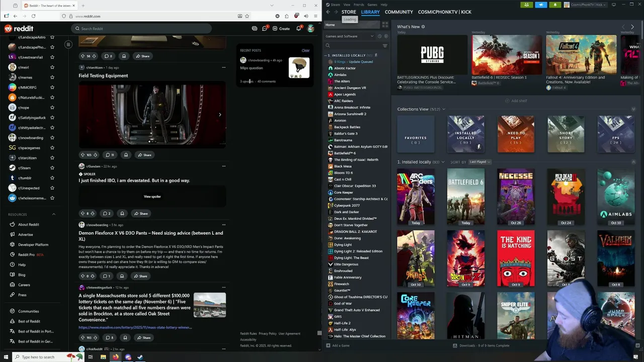644x362 pixels.
Task: Click the Steam icon in Windows taskbar
Action: (140, 357)
